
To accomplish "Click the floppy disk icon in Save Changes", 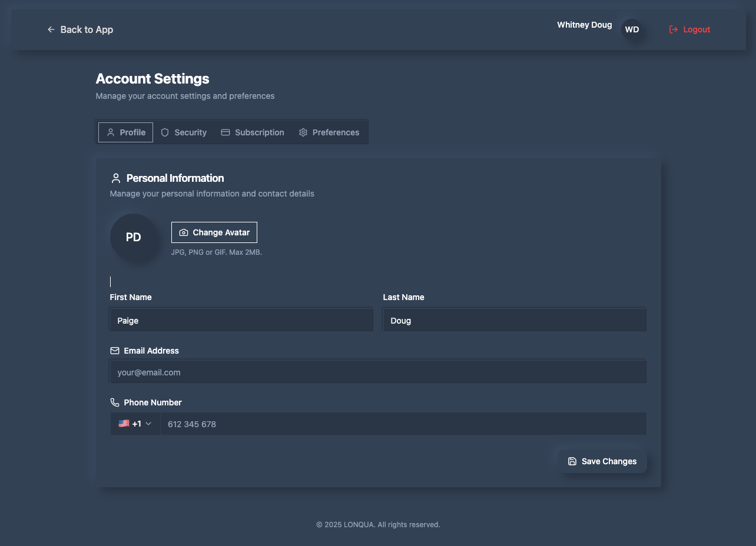I will pyautogui.click(x=572, y=461).
